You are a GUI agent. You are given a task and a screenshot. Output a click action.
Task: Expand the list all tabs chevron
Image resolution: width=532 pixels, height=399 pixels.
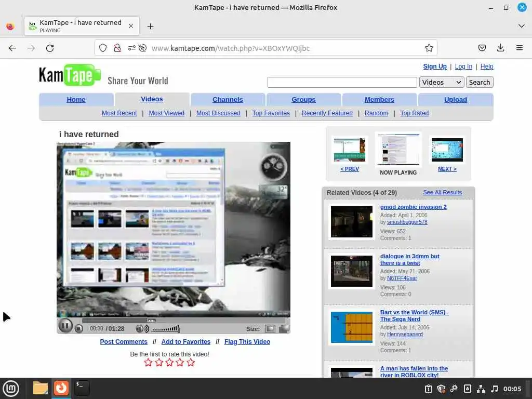tap(522, 26)
